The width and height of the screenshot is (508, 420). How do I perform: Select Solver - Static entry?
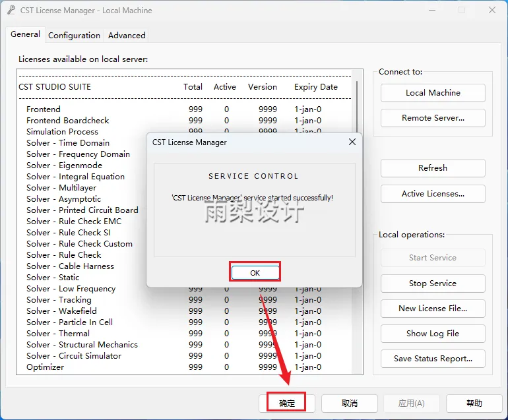(53, 278)
